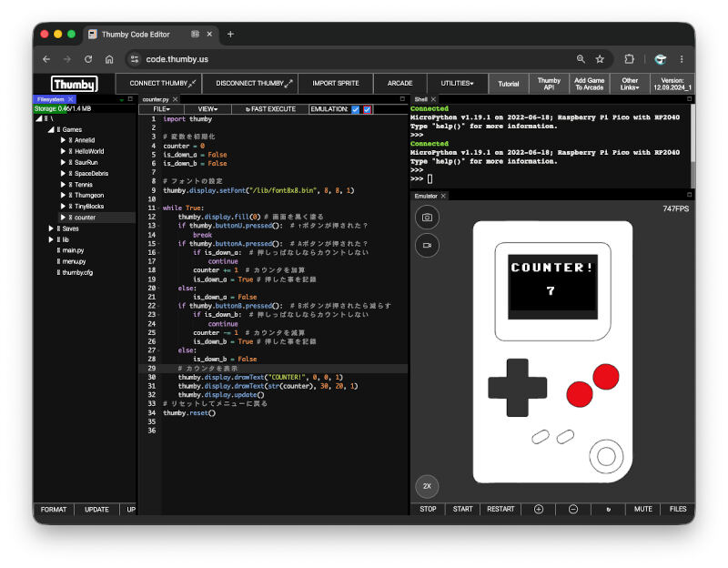Close the Emulator panel tab
The width and height of the screenshot is (728, 568).
(443, 196)
